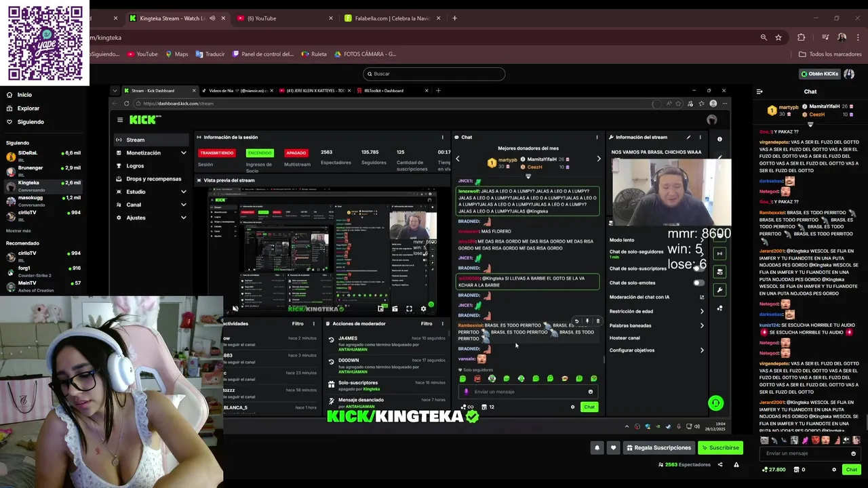
Task: Open the Kick user profile avatar
Action: (x=849, y=74)
